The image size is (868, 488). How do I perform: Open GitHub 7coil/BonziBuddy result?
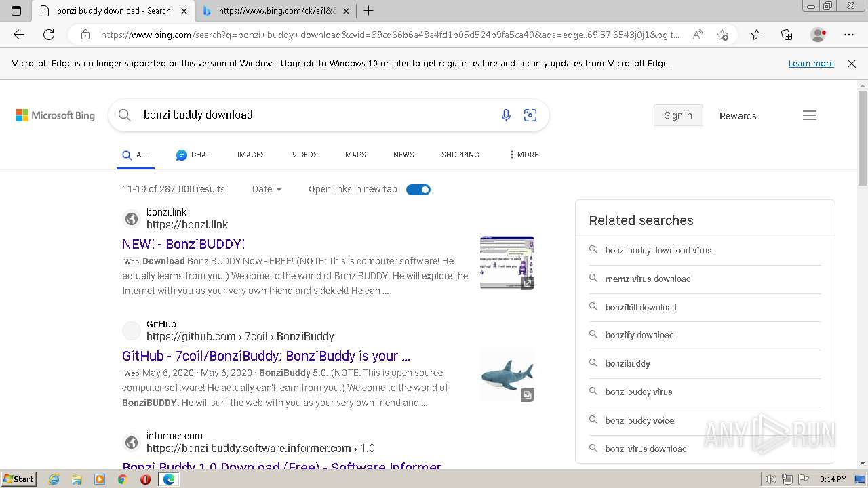pyautogui.click(x=266, y=356)
